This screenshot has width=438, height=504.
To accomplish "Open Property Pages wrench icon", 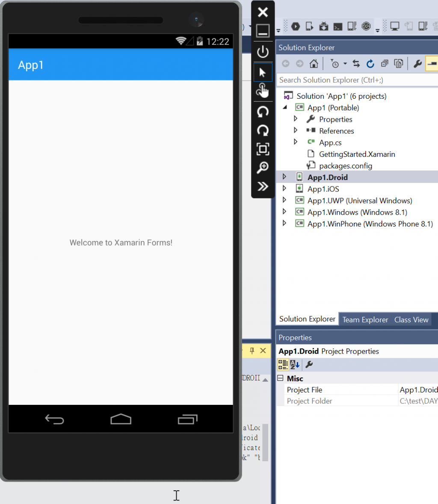I will point(309,365).
